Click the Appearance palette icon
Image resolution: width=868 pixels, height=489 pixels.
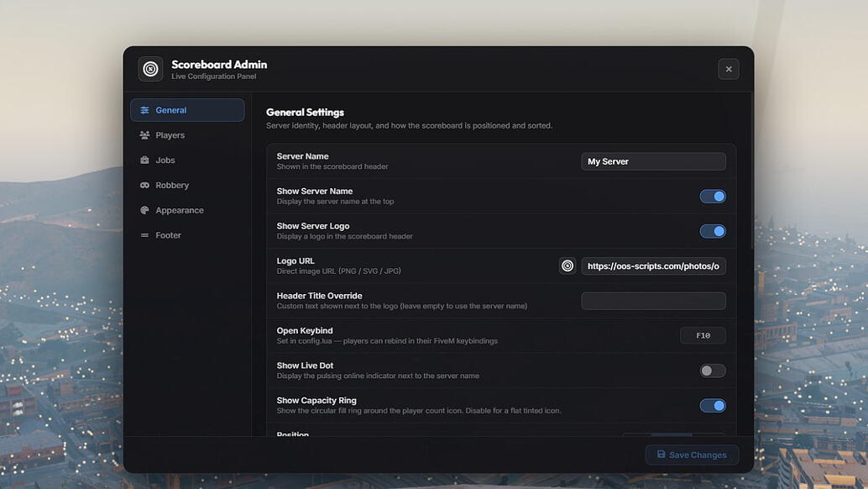point(144,210)
